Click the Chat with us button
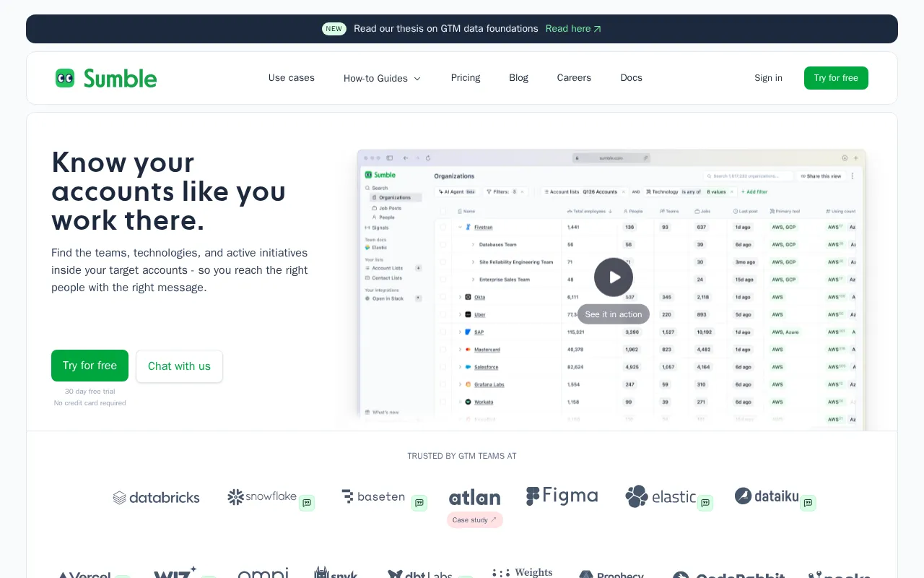 click(179, 366)
